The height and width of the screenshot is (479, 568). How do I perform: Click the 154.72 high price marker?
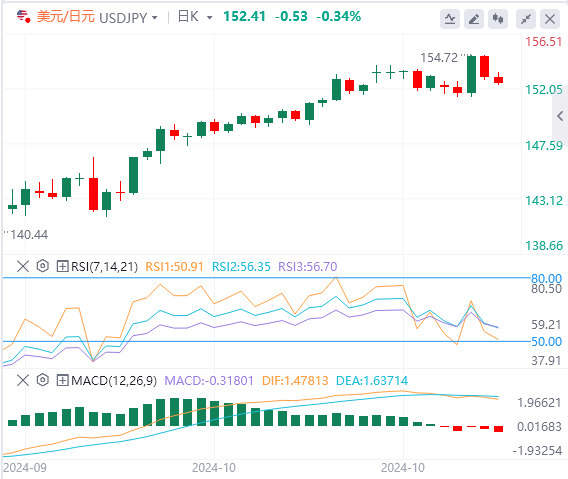click(x=439, y=58)
